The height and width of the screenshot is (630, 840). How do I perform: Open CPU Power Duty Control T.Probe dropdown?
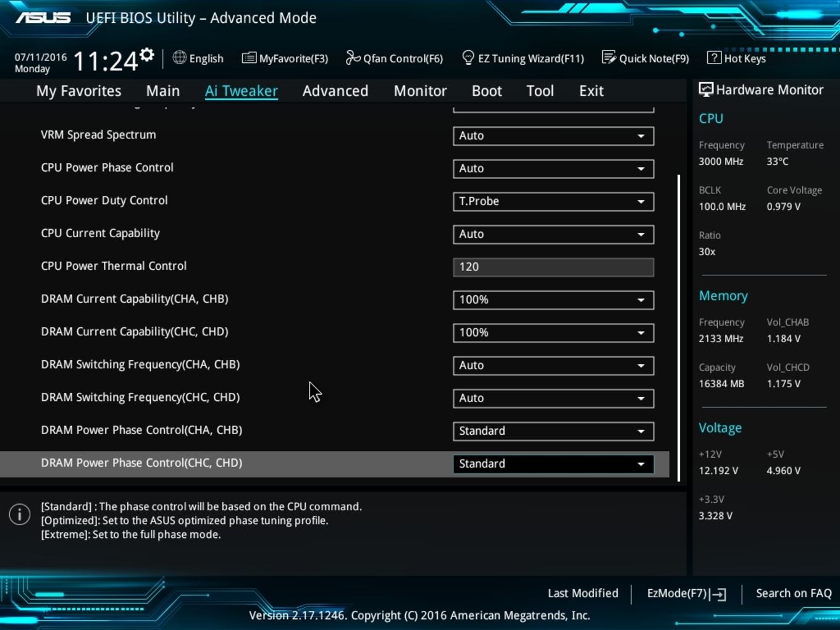pos(553,201)
